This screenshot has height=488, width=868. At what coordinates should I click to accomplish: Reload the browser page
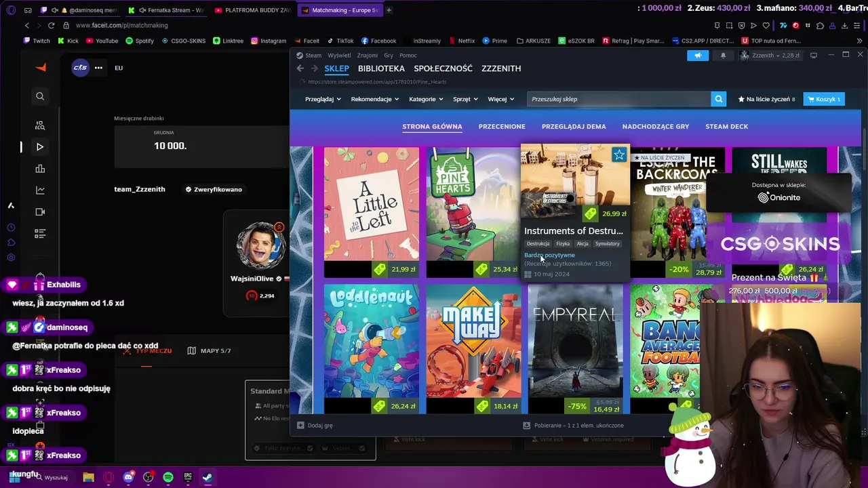point(51,25)
